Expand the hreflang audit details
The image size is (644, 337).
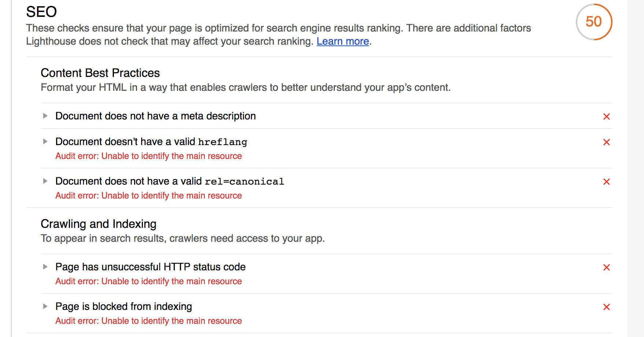point(45,141)
